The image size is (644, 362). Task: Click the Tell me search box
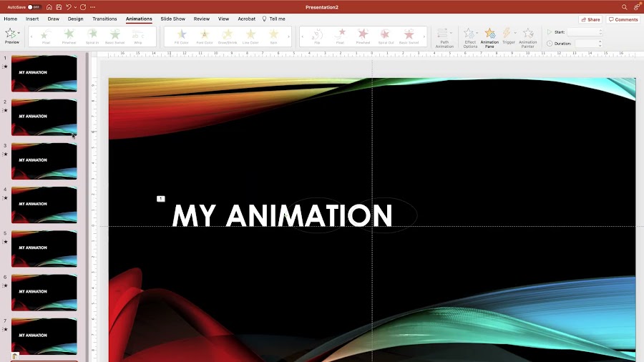273,19
